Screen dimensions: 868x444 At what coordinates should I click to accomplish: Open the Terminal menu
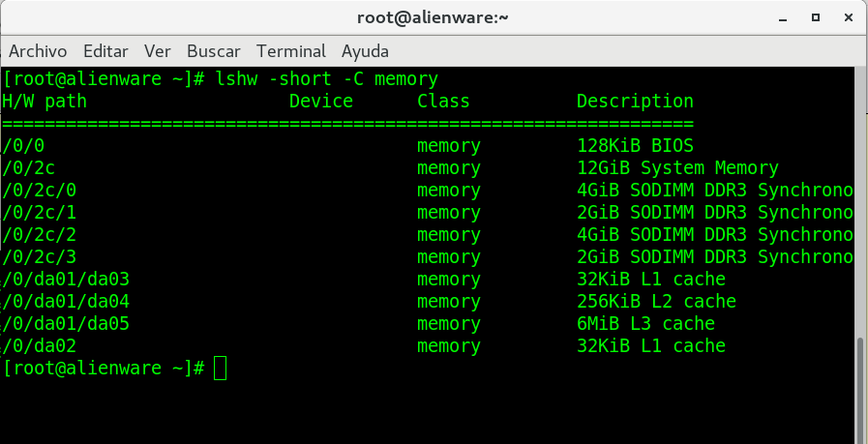click(x=290, y=50)
